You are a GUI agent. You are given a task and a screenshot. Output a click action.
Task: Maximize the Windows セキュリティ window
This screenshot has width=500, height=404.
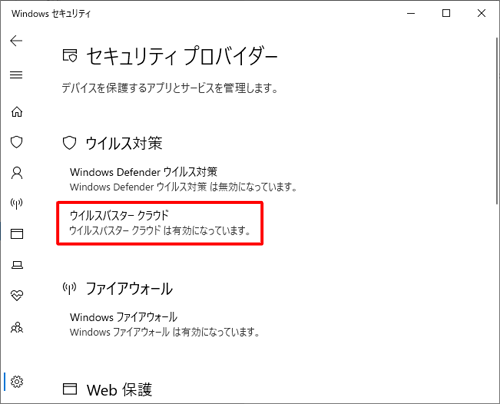point(446,13)
